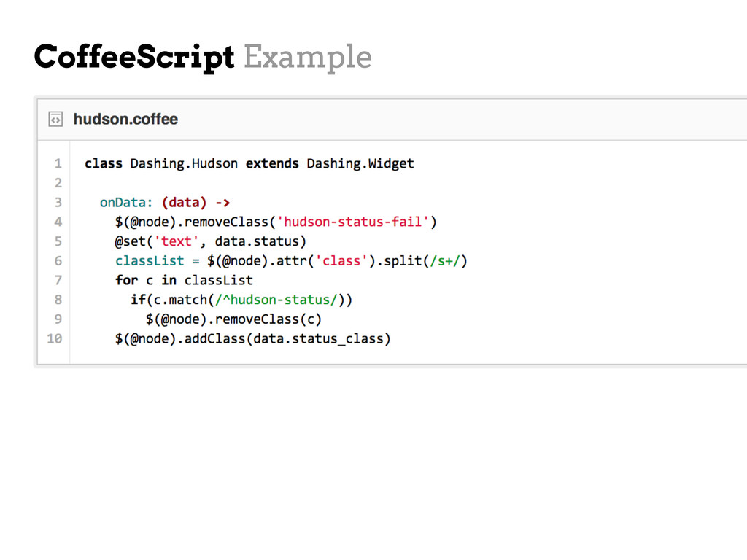Image resolution: width=747 pixels, height=560 pixels.
Task: Click the @set('text', data.status) line
Action: (x=211, y=241)
